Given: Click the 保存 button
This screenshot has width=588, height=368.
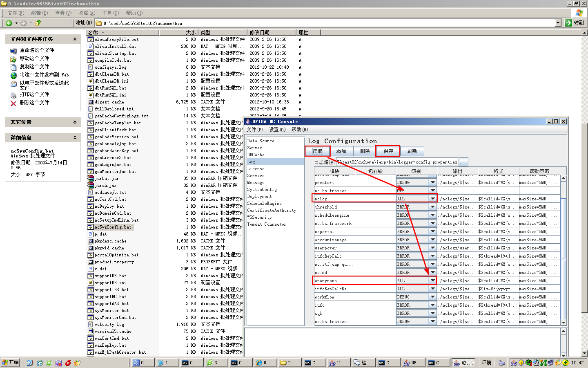Looking at the screenshot, I should click(388, 151).
